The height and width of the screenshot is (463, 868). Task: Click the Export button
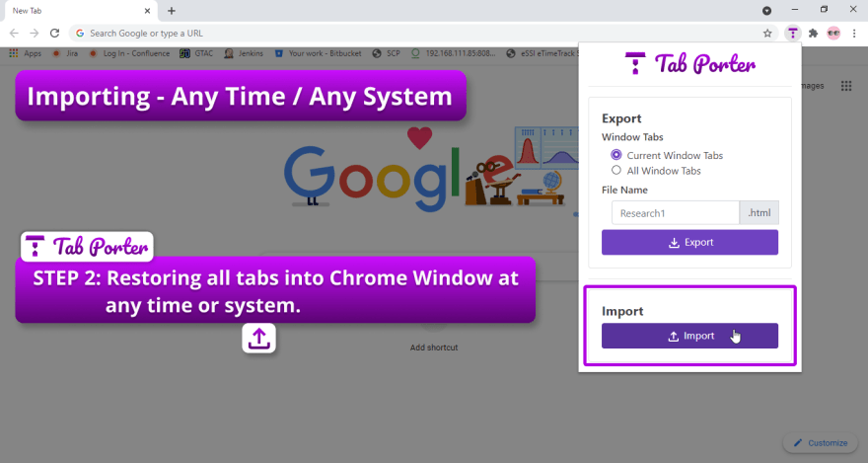[x=689, y=243]
